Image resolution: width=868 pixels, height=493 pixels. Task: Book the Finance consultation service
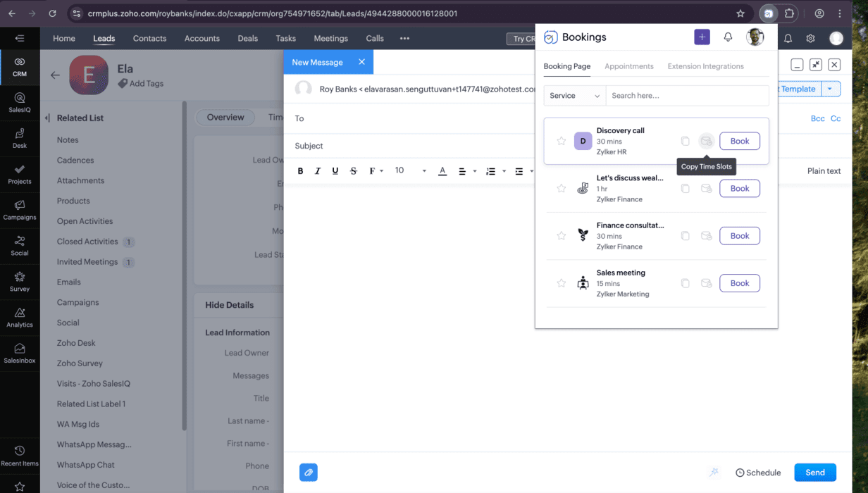pos(740,236)
